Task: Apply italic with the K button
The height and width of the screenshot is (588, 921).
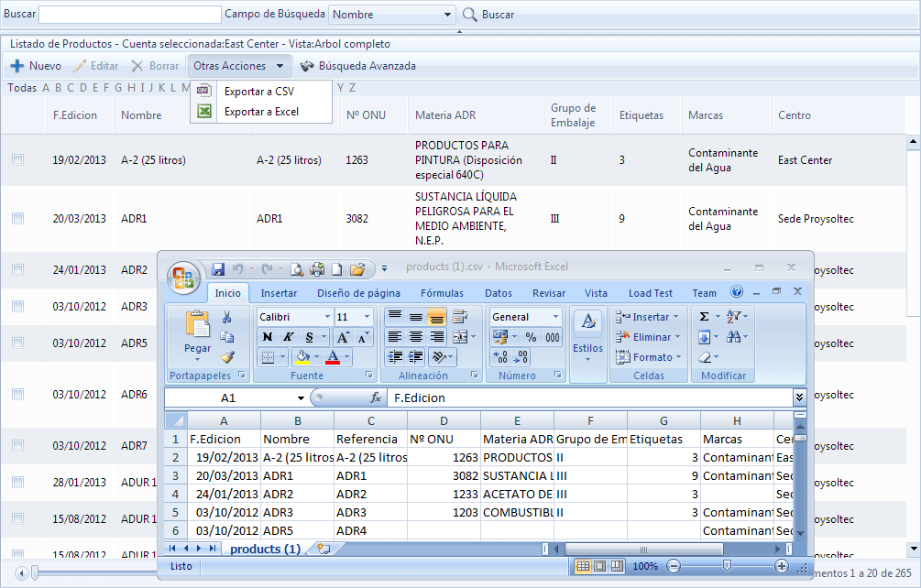Action: [x=288, y=337]
